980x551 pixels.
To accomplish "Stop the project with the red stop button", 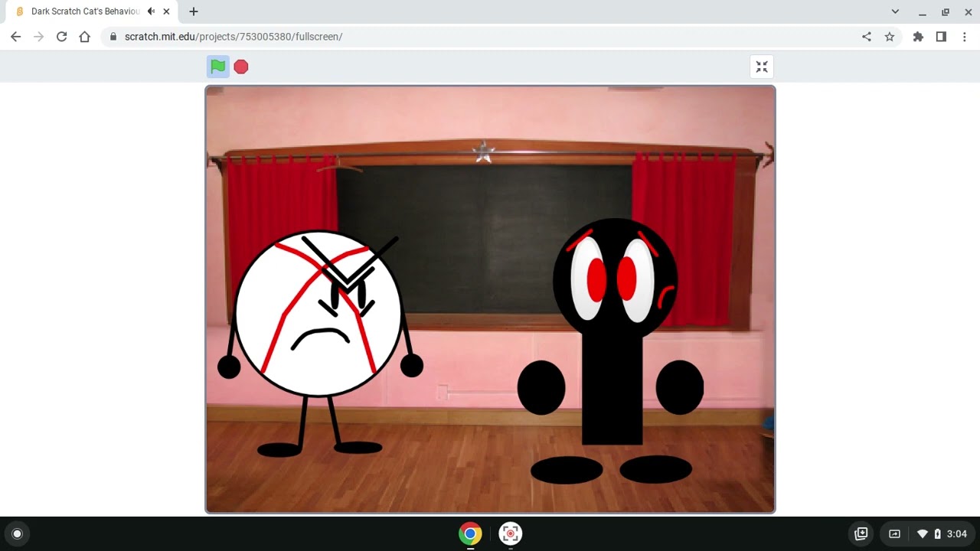I will [x=241, y=67].
